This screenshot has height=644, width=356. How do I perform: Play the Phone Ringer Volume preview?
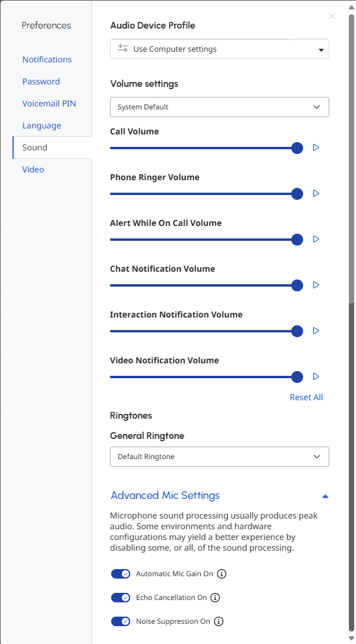[316, 193]
